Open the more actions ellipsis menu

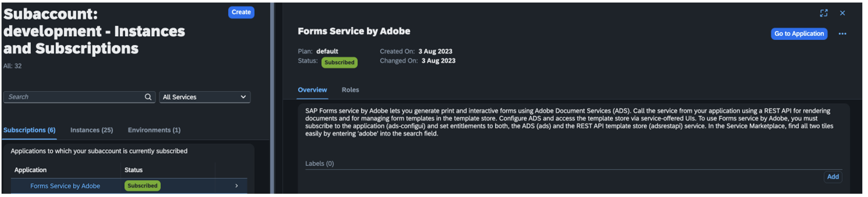(x=842, y=34)
